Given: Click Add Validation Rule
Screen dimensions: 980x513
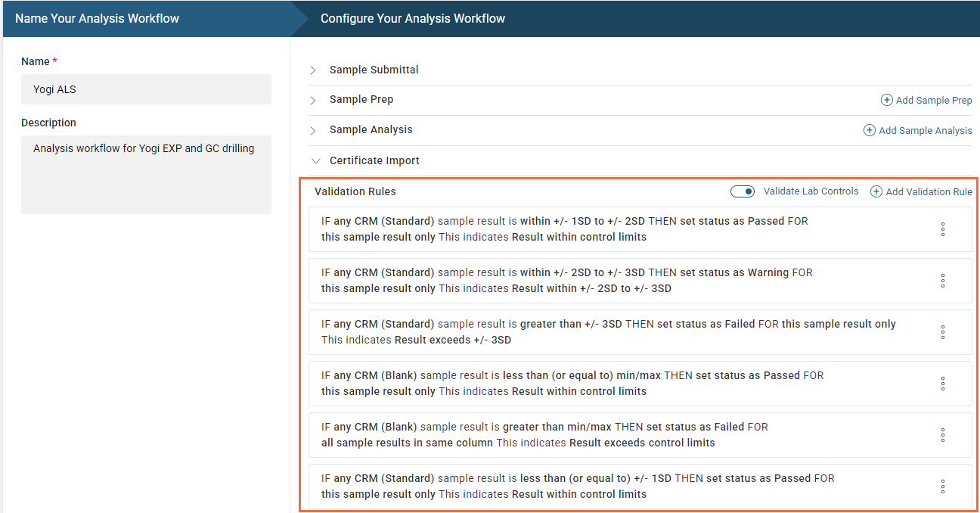Looking at the screenshot, I should pyautogui.click(x=922, y=191).
